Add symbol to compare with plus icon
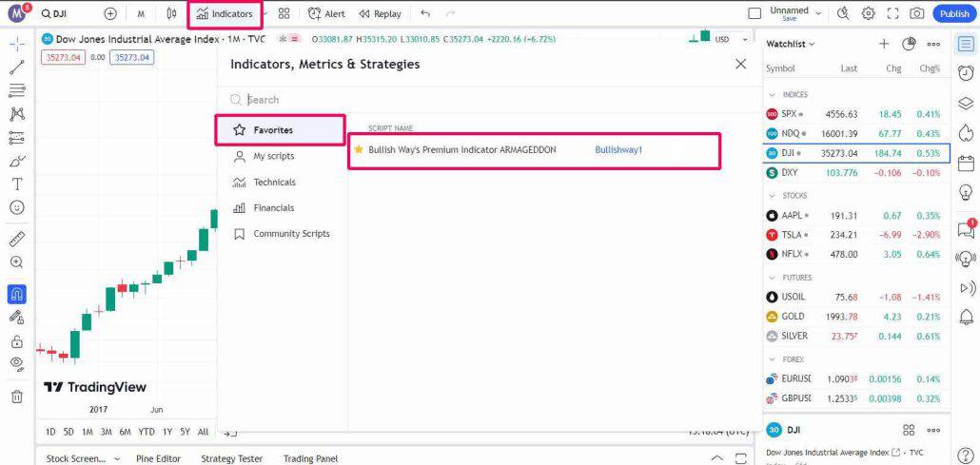This screenshot has width=980, height=465. pyautogui.click(x=110, y=13)
